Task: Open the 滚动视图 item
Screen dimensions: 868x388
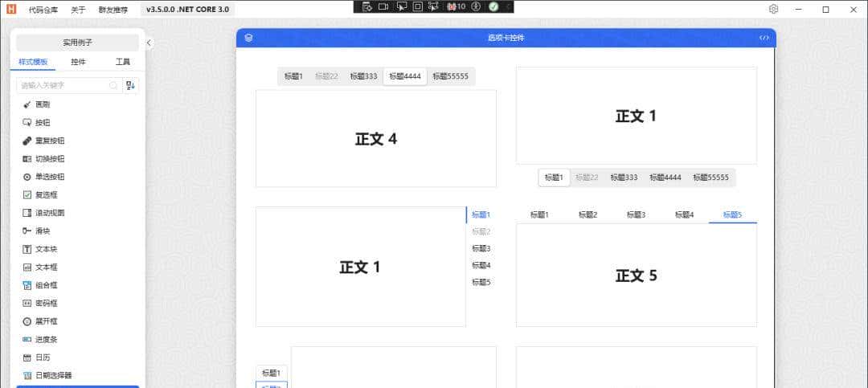Action: pos(77,213)
